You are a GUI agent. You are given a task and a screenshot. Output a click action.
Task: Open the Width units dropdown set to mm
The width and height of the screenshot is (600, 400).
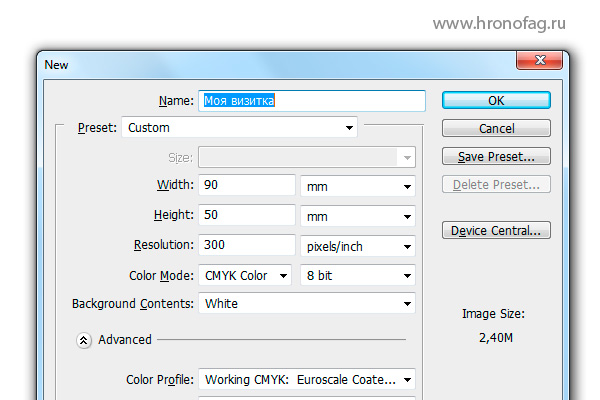pyautogui.click(x=358, y=186)
